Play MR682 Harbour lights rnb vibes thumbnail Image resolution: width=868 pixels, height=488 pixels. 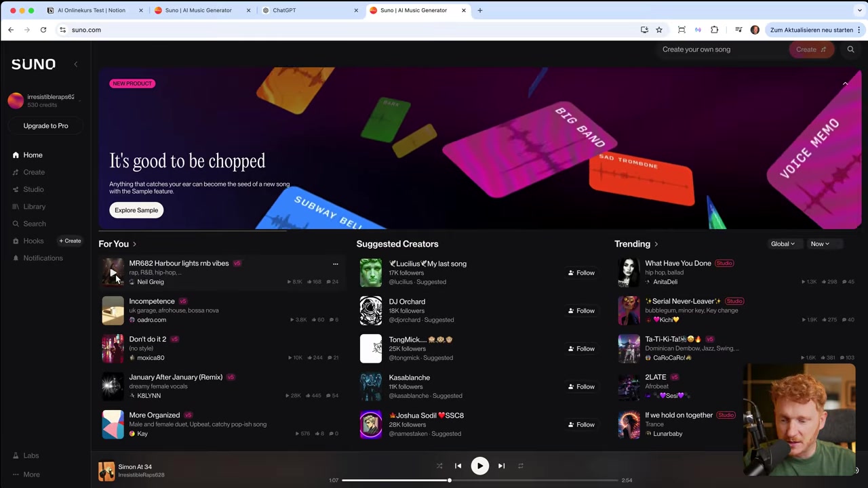[113, 272]
